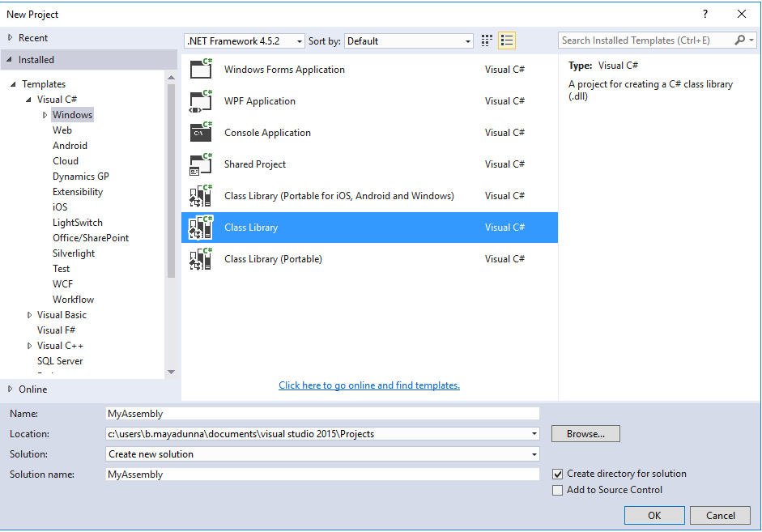Expand the Visual Basic node arrow
Screen dimensions: 762x532
[29, 315]
